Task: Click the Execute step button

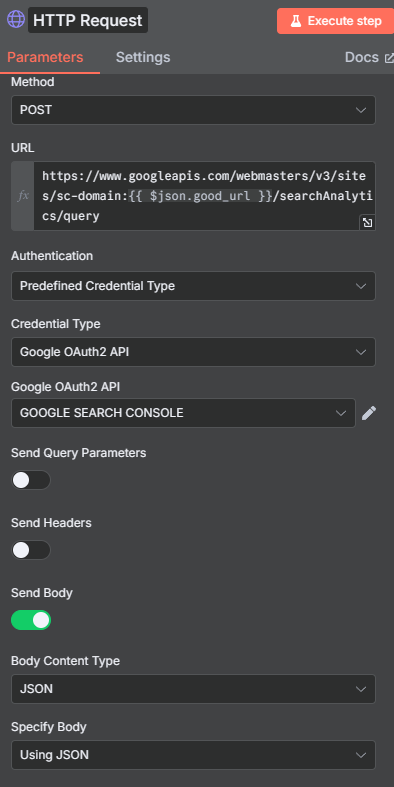Action: 335,21
